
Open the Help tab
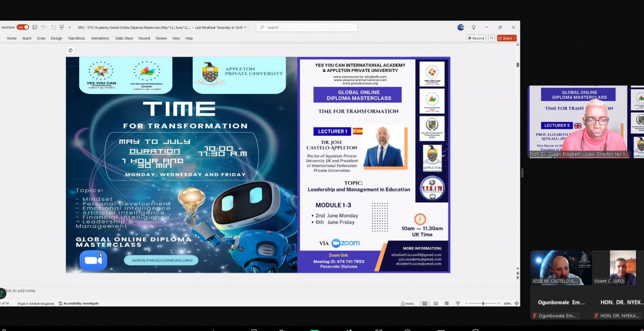189,38
